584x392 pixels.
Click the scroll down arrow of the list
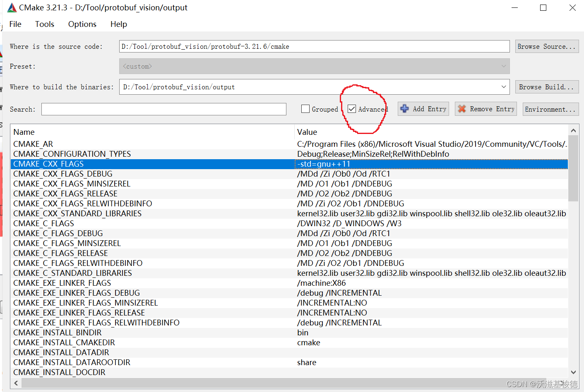[573, 372]
